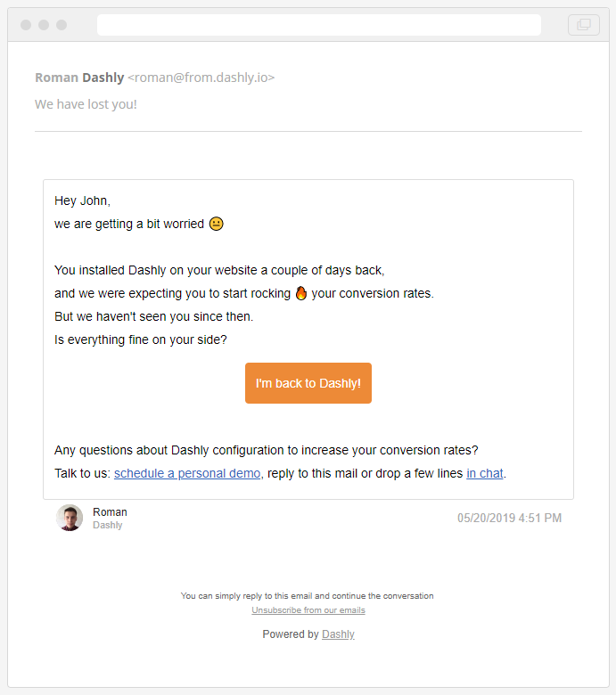
Task: Click the fire emoji in the message
Action: (301, 293)
